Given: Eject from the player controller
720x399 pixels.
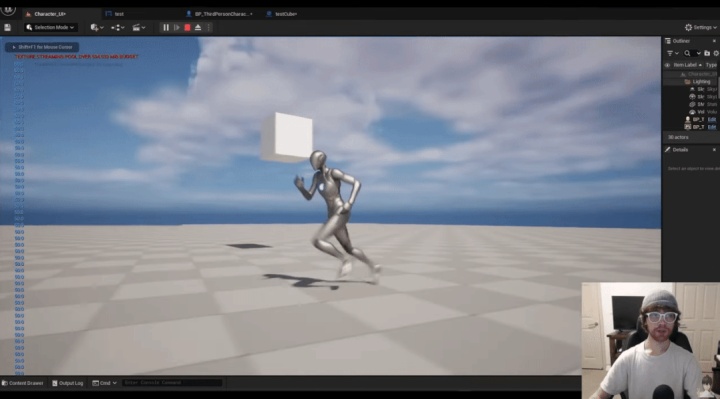Looking at the screenshot, I should (x=198, y=28).
